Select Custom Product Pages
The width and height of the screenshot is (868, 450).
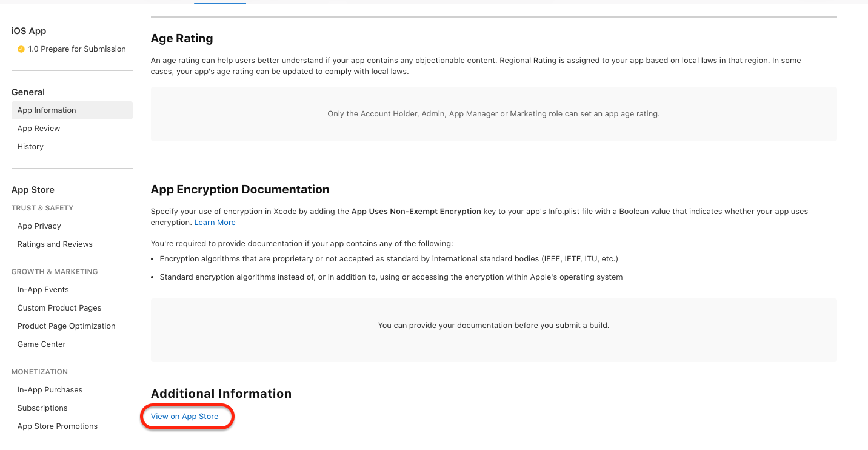coord(59,307)
